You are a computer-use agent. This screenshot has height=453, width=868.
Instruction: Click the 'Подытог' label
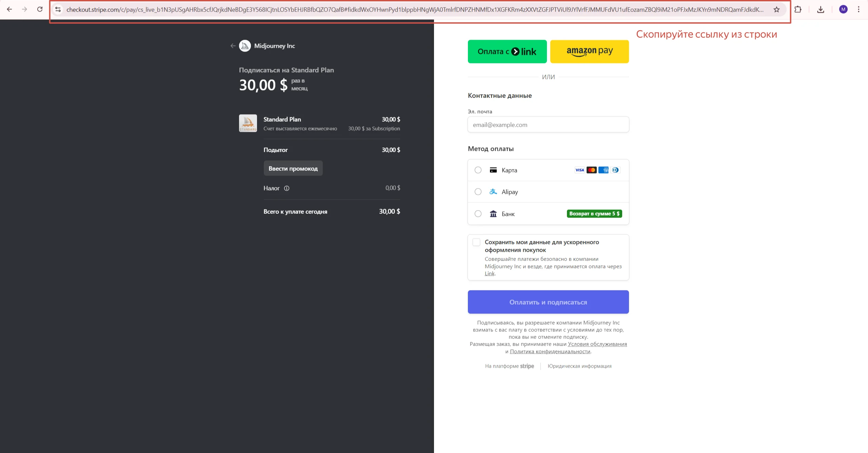click(x=276, y=150)
